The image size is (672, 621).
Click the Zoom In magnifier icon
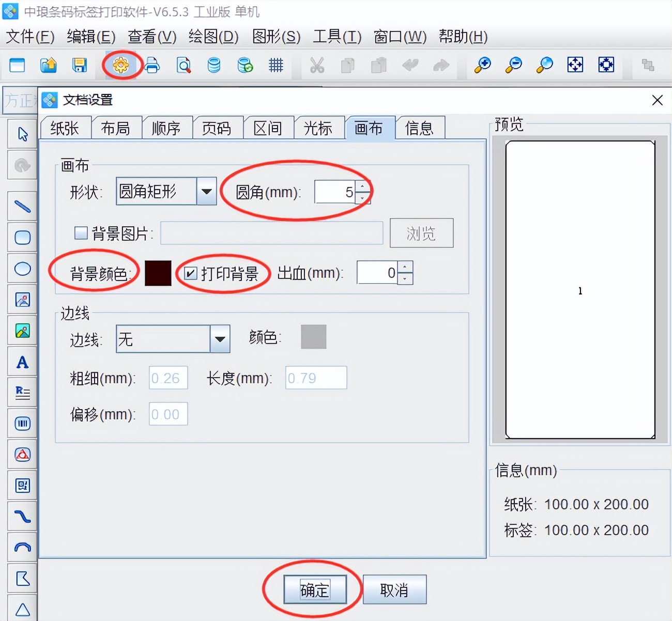(x=482, y=65)
